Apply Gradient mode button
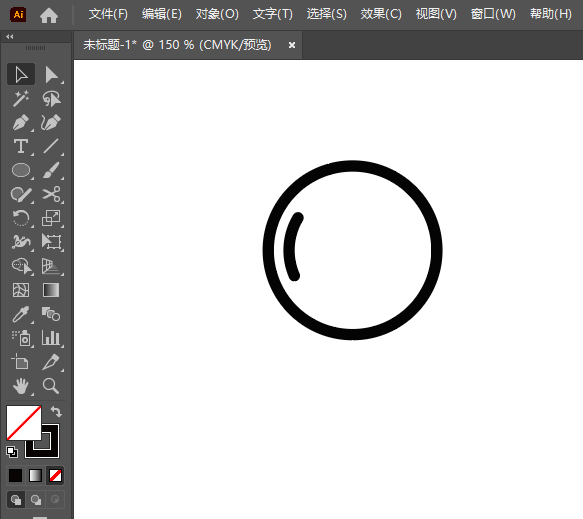Viewport: 583px width, 519px height. coord(35,476)
